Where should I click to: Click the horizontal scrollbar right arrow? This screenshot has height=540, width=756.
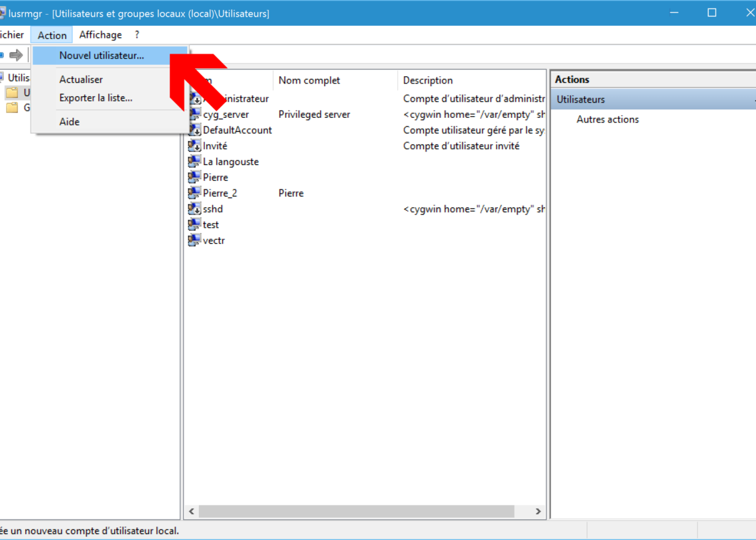click(x=538, y=512)
